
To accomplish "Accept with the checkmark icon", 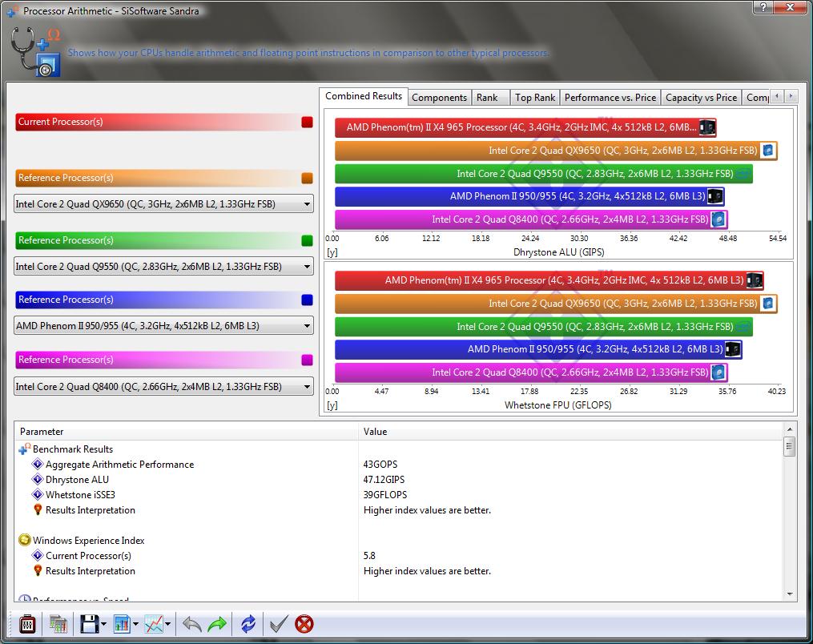I will pos(279,624).
